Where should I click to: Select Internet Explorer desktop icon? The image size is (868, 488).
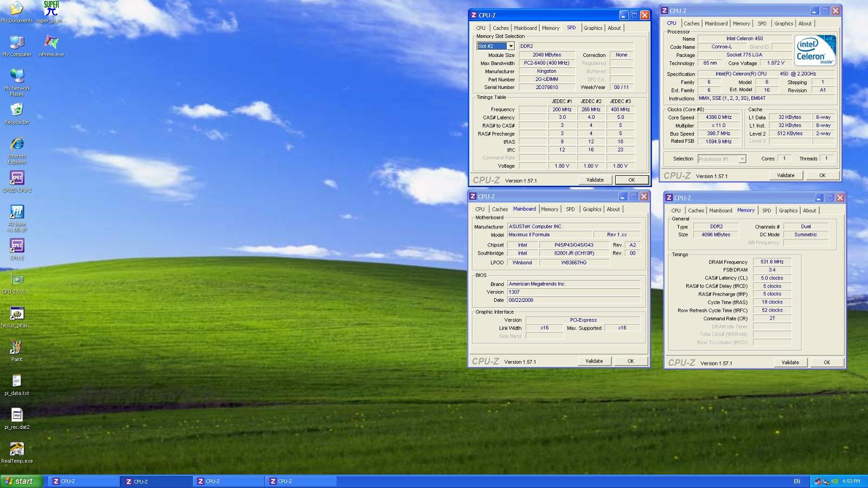click(17, 150)
